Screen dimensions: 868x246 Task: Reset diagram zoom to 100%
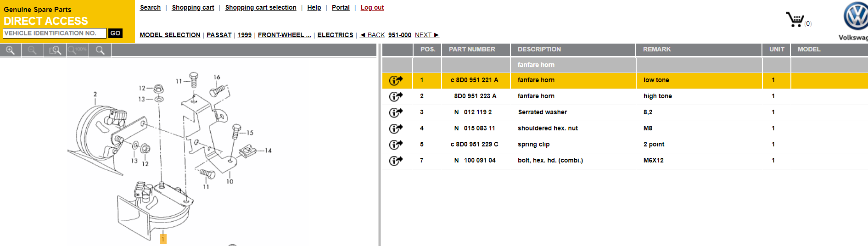[78, 50]
